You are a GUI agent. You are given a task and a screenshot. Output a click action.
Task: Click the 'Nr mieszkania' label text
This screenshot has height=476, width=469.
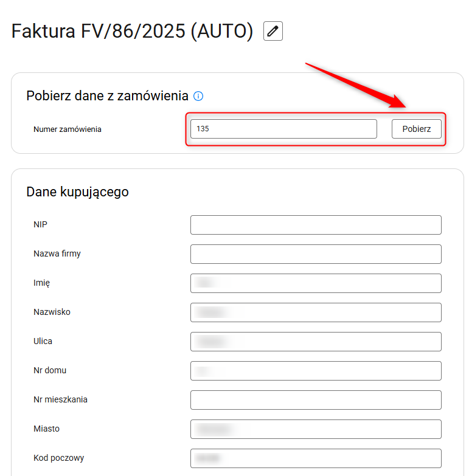coord(61,399)
